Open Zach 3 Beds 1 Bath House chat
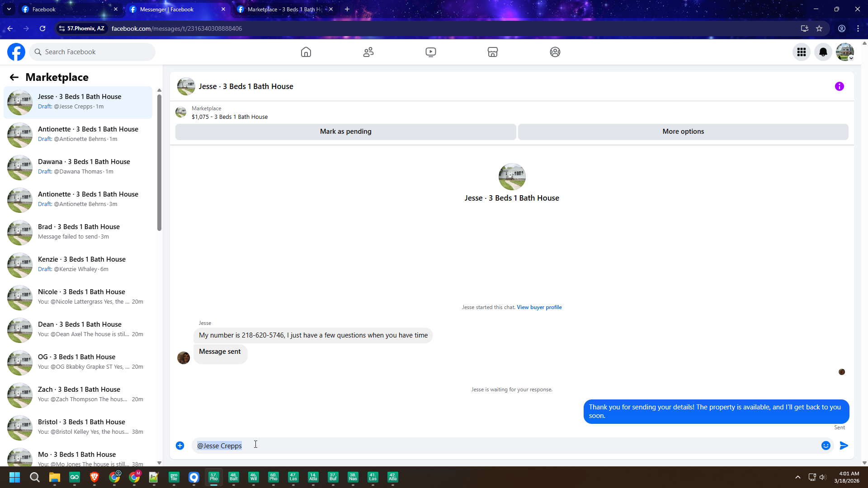The image size is (868, 488). (78, 395)
